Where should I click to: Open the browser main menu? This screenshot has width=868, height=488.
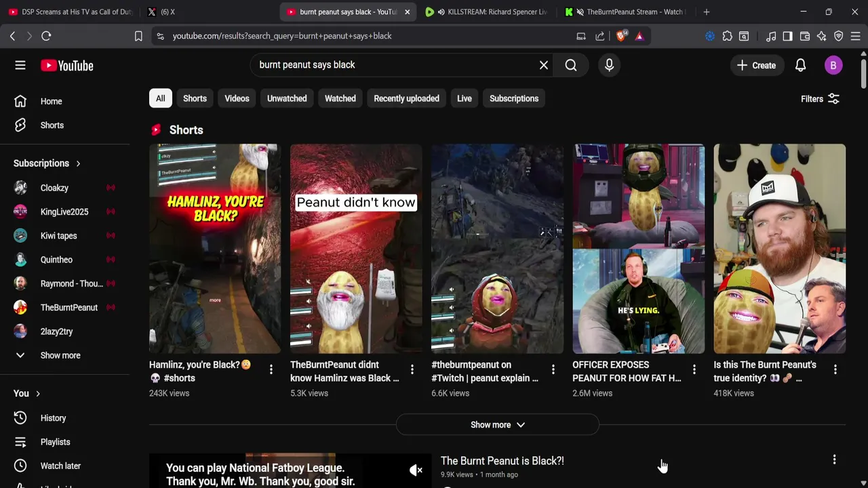click(x=856, y=36)
